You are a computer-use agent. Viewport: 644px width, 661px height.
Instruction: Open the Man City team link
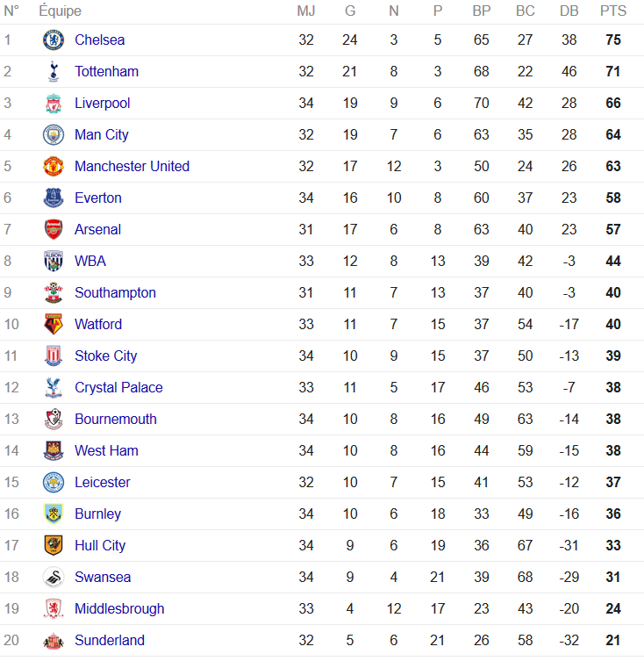tap(102, 134)
